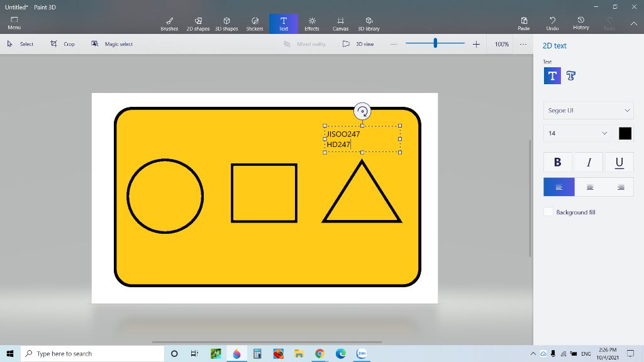Open Microsoft Edge from the taskbar
Screen dimensions: 644x362
click(340, 353)
